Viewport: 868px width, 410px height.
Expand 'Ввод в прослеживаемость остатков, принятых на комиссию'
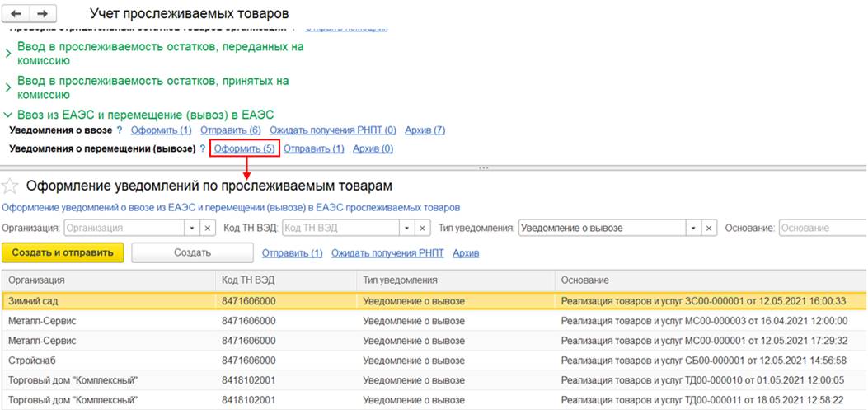click(x=8, y=87)
